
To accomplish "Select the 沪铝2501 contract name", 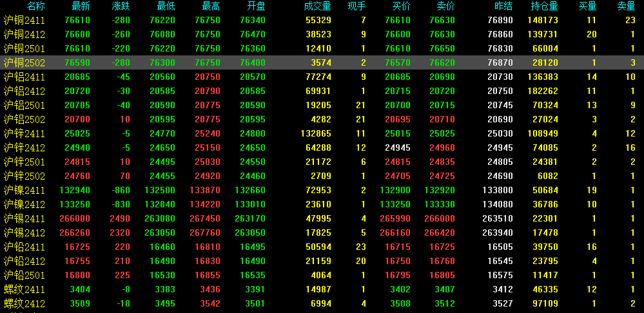I will (x=24, y=106).
